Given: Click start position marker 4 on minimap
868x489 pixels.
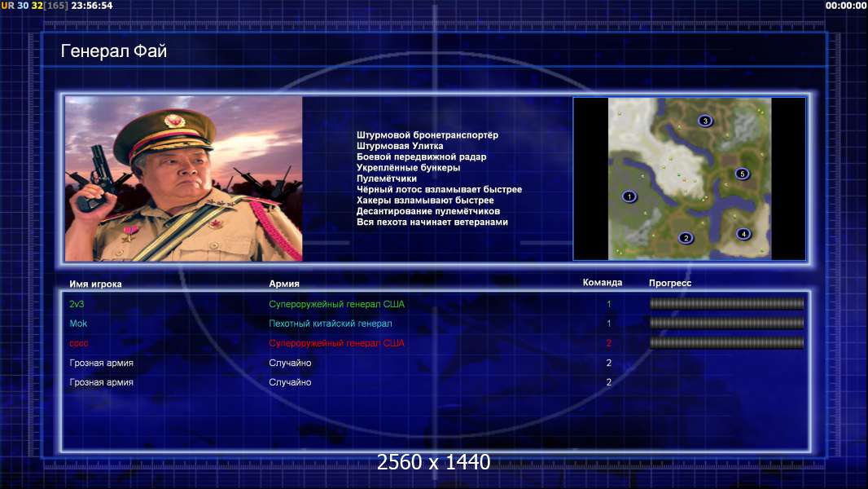Looking at the screenshot, I should [743, 234].
